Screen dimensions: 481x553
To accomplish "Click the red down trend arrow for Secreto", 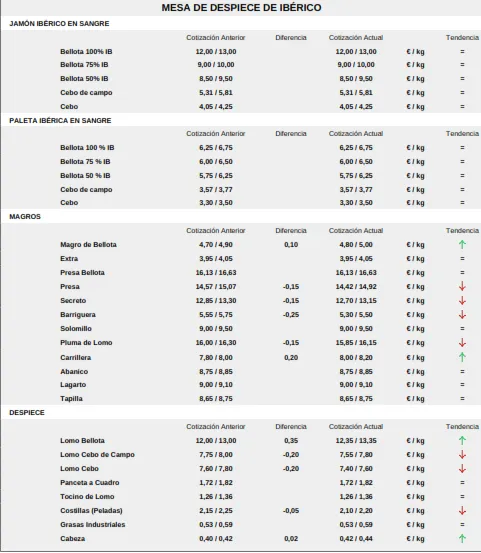I will point(462,300).
